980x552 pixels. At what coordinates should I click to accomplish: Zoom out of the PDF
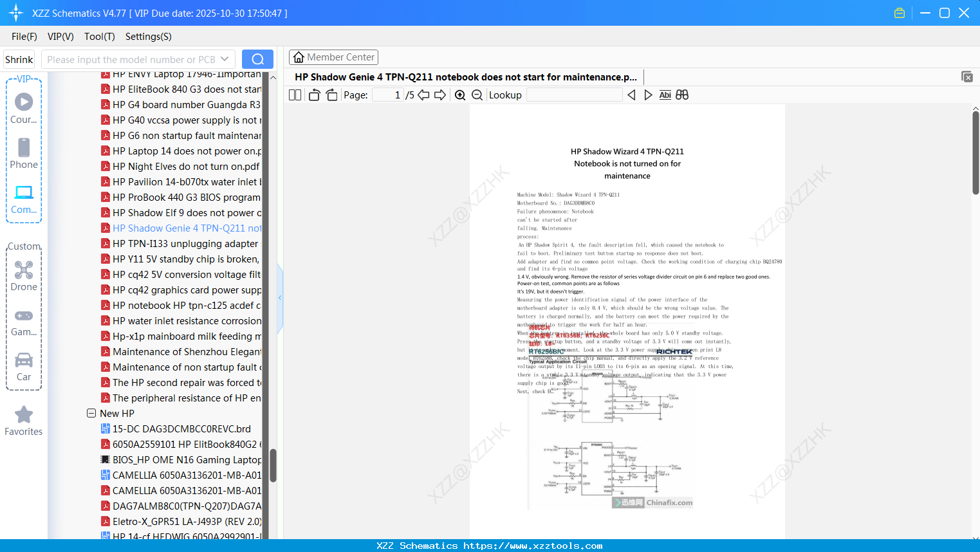coord(477,95)
